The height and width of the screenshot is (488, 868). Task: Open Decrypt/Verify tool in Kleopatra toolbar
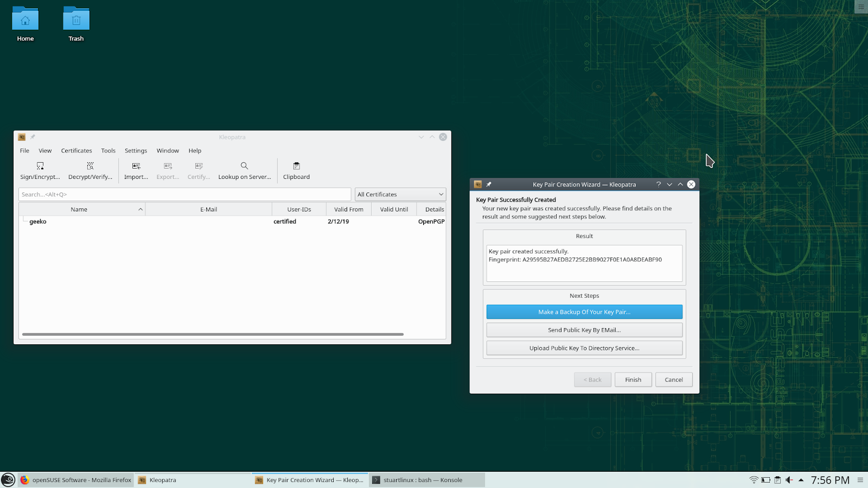tap(90, 170)
